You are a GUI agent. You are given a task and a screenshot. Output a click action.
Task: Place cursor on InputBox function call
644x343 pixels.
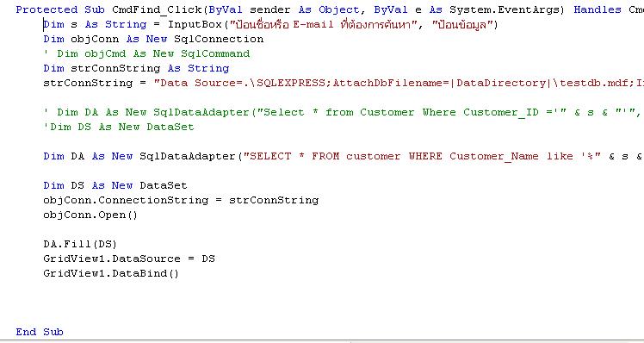[x=195, y=25]
